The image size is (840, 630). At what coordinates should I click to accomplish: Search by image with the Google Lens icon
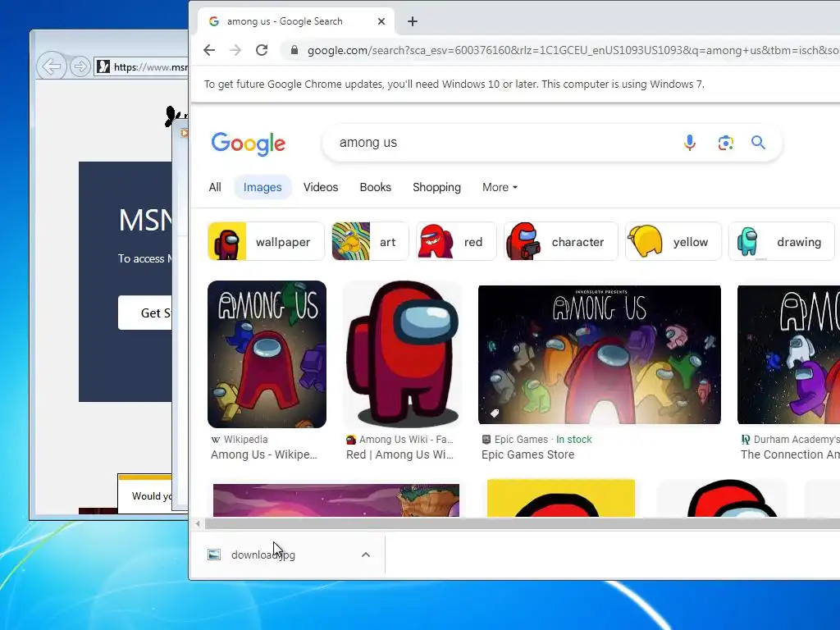click(x=725, y=143)
